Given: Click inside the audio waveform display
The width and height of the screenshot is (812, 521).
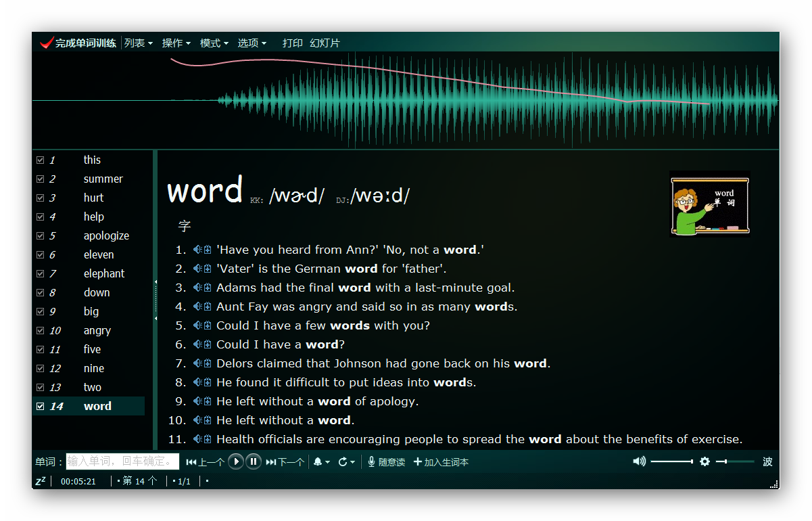Looking at the screenshot, I should click(x=406, y=100).
